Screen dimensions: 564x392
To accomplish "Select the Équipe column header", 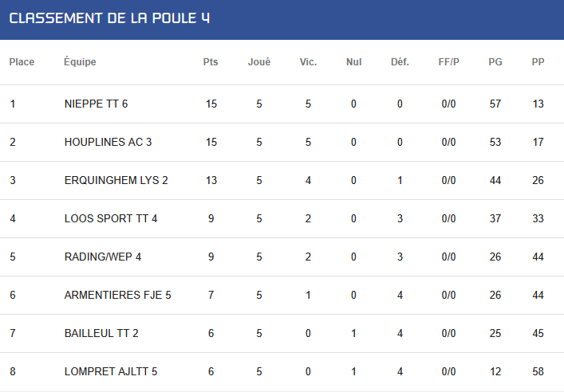I will click(x=80, y=61).
